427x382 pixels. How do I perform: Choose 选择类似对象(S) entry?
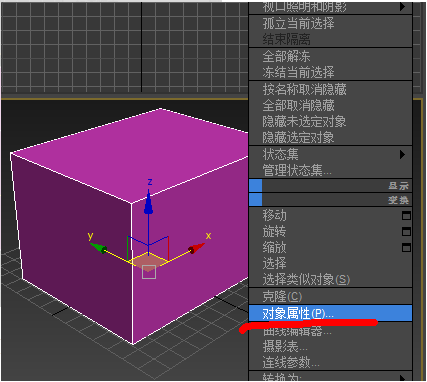point(330,279)
